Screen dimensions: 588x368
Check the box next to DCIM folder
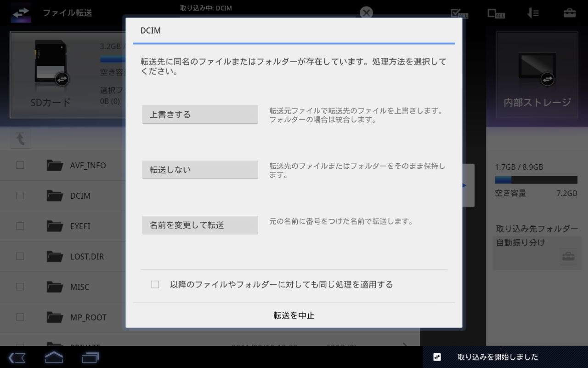click(x=20, y=195)
